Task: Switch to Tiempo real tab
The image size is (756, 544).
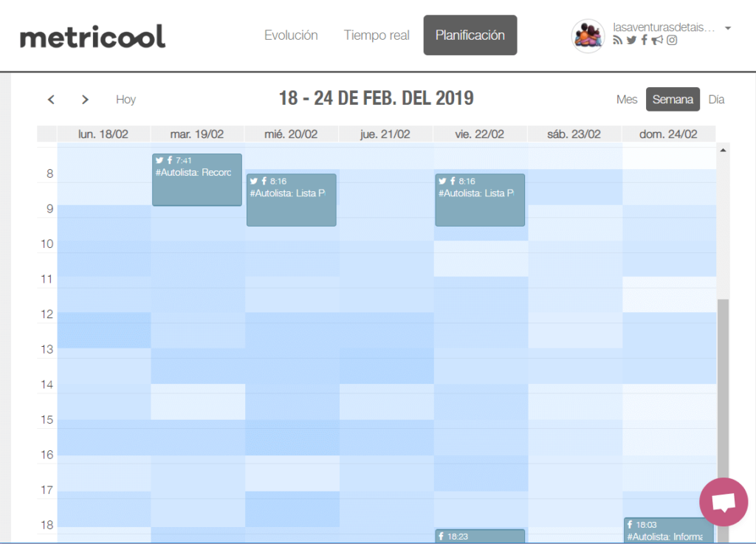Action: [377, 35]
